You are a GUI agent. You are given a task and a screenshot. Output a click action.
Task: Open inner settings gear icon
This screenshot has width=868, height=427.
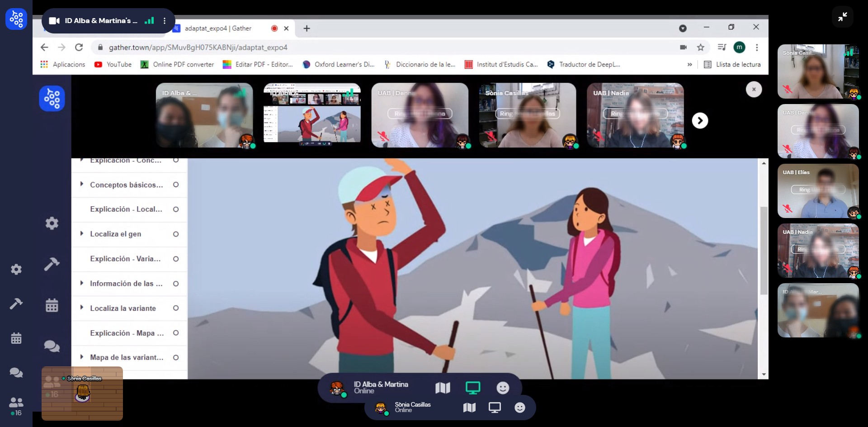tap(52, 223)
